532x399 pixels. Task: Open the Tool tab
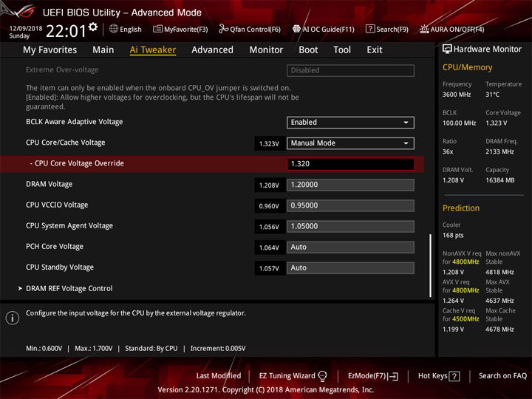[342, 50]
